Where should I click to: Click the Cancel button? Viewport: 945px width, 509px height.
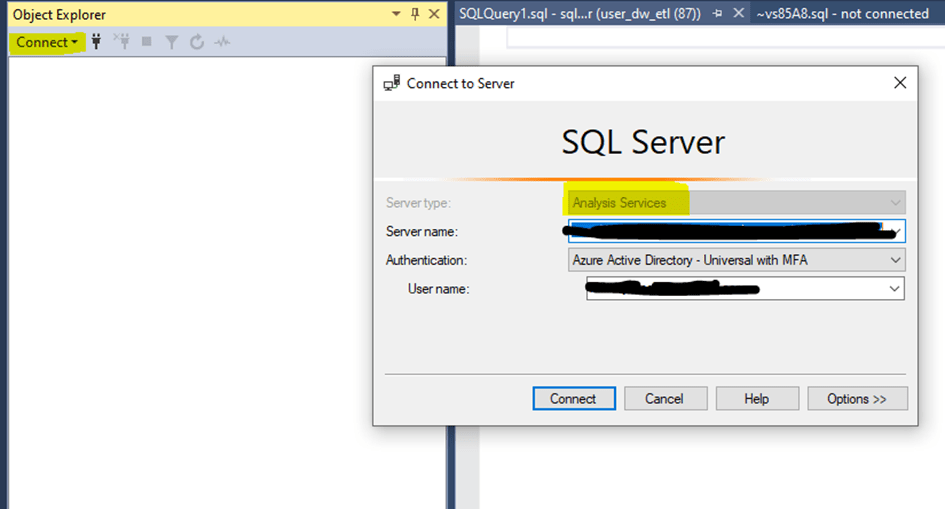pos(665,399)
